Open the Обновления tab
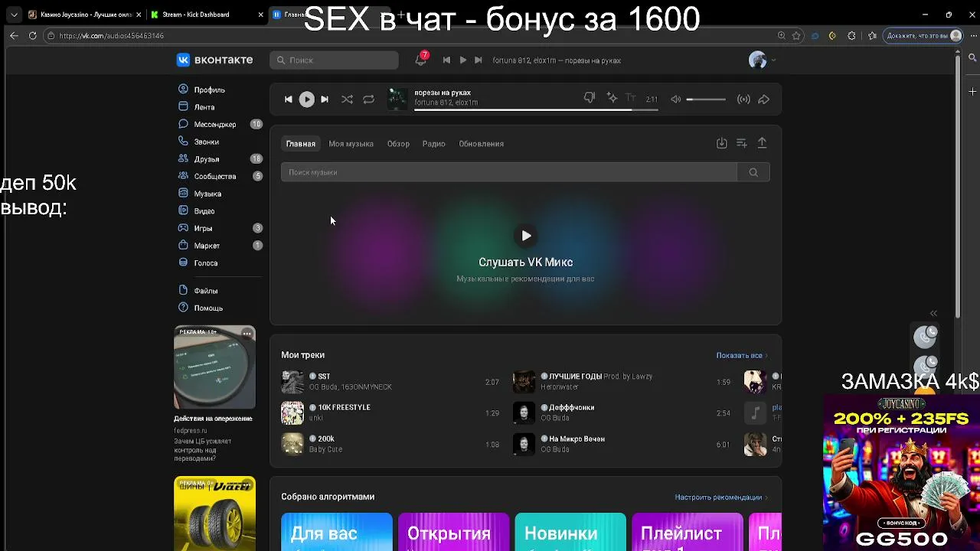This screenshot has height=551, width=980. point(481,144)
